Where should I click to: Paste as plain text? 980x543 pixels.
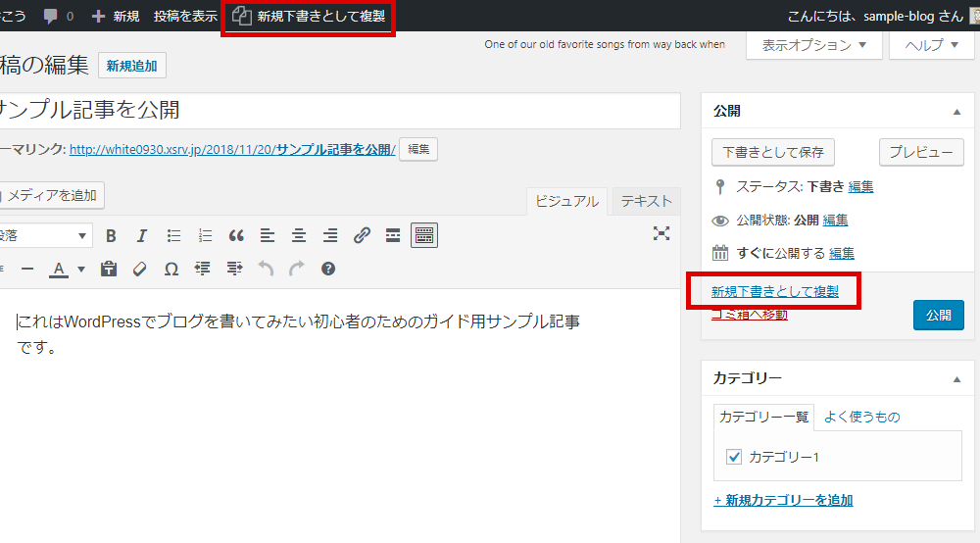click(x=109, y=269)
